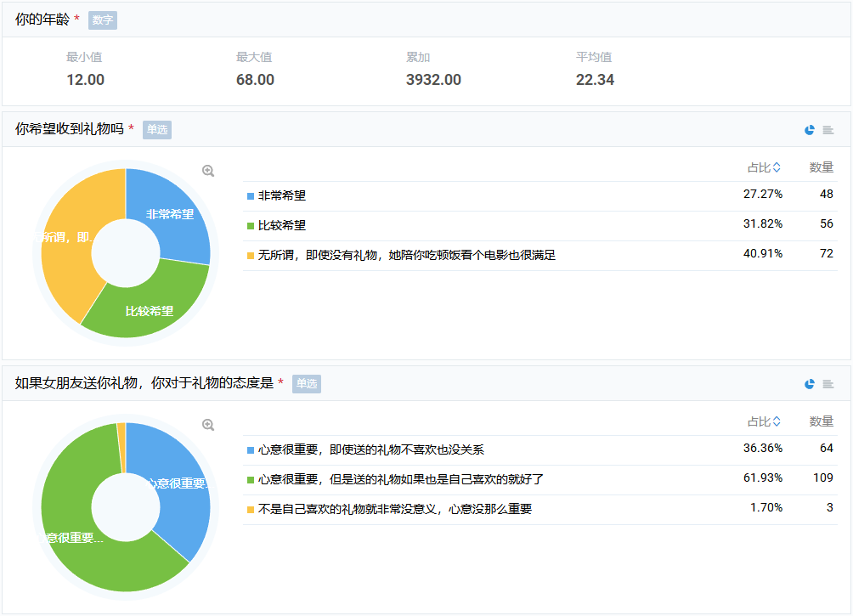Switch gift-attitude question to pie chart view
Viewport: 853px width, 616px height.
coord(810,384)
